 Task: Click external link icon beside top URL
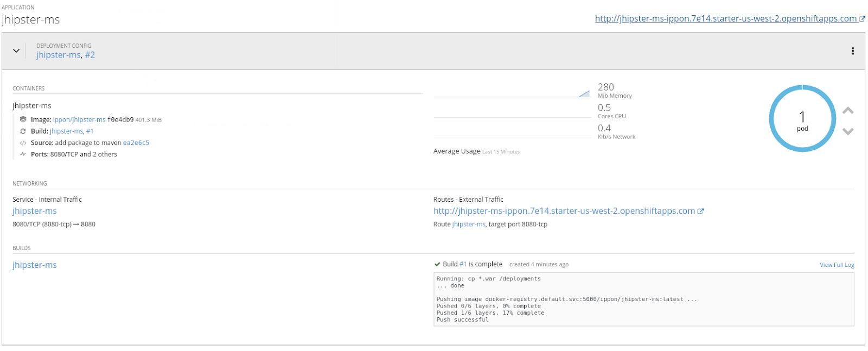(862, 19)
